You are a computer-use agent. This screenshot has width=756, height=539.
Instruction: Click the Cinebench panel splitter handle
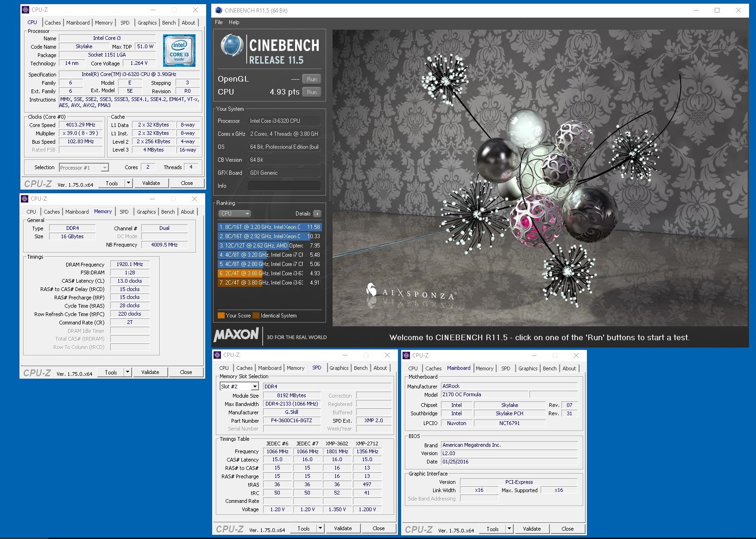pos(330,186)
